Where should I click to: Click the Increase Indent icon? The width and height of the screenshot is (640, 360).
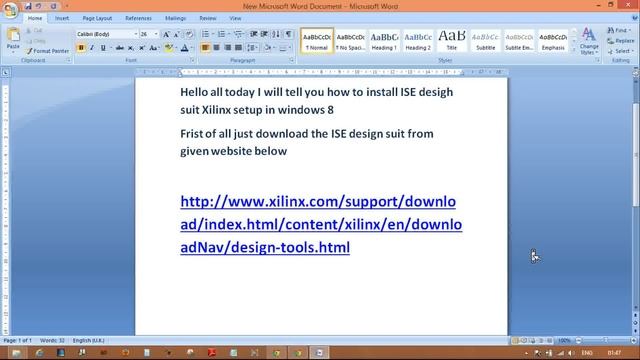(x=264, y=34)
